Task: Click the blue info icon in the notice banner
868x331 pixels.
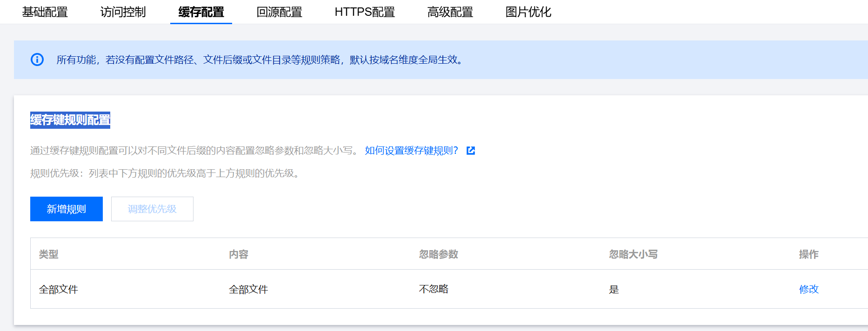Action: (37, 60)
